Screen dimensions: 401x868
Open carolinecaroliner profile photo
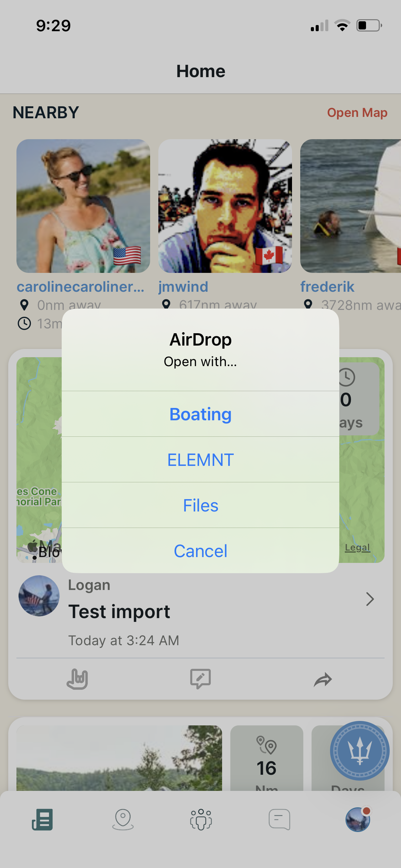[83, 206]
